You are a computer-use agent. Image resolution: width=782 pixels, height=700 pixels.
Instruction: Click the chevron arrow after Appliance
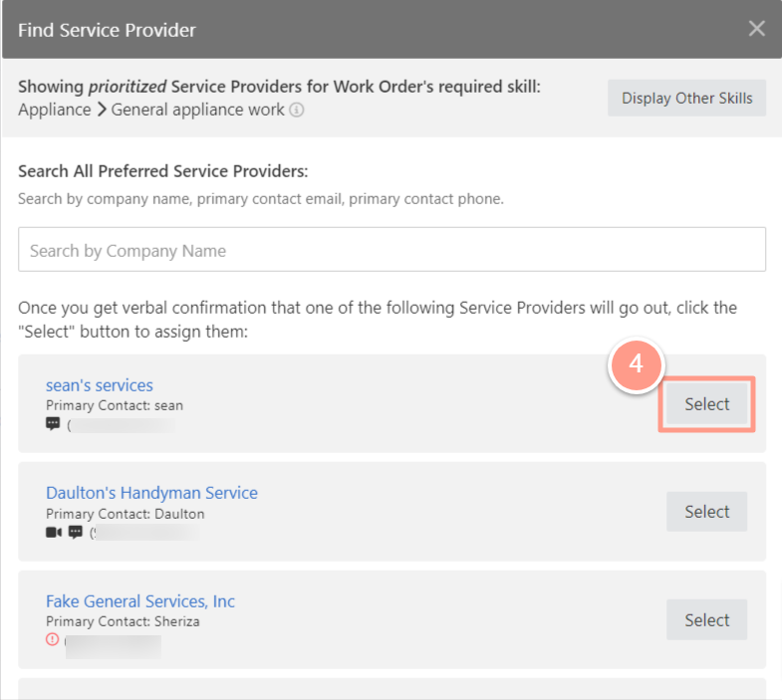point(102,110)
